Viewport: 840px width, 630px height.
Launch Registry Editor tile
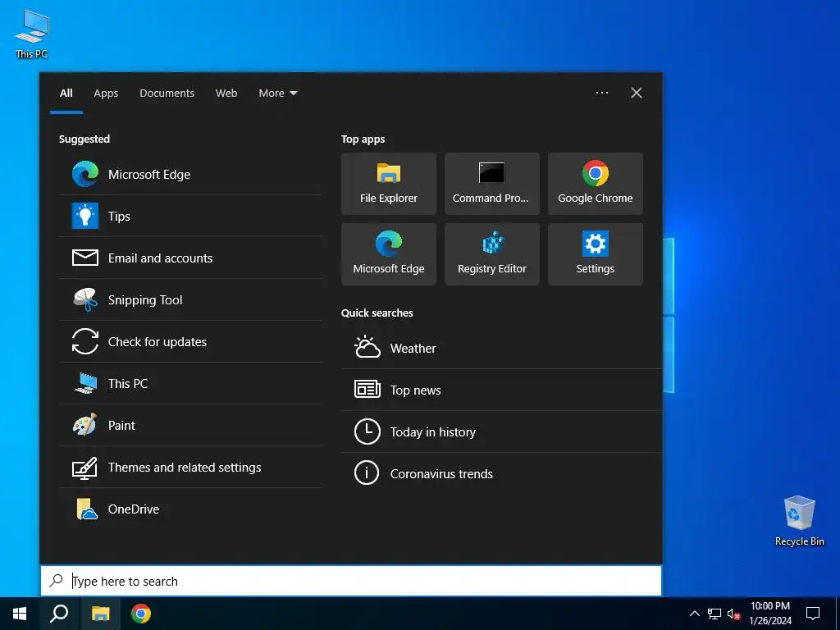click(x=492, y=254)
